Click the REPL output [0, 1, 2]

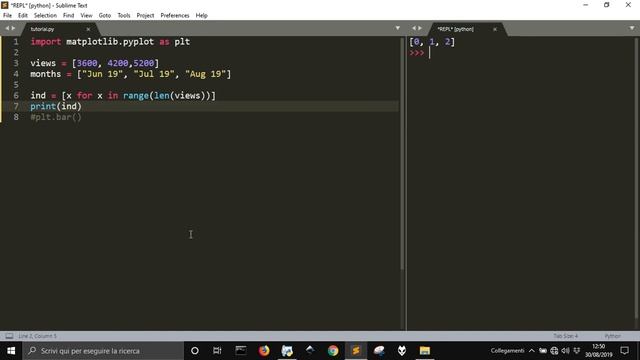point(432,42)
